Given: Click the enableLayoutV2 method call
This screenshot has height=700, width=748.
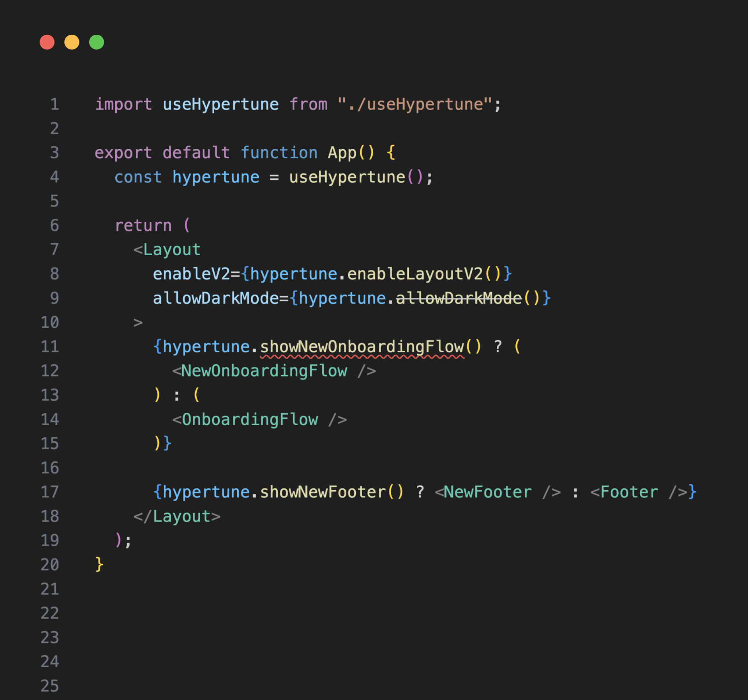Looking at the screenshot, I should (415, 274).
